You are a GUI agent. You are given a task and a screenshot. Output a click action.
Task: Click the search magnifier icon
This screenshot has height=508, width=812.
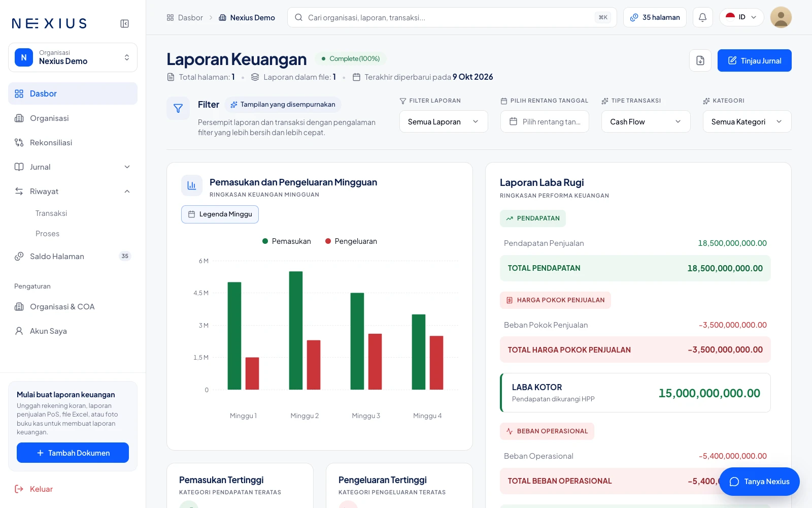pyautogui.click(x=299, y=17)
